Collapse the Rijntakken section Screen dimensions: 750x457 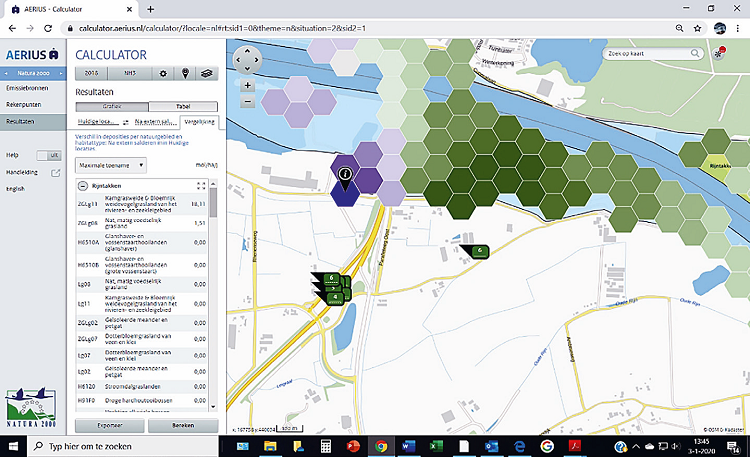click(x=83, y=186)
